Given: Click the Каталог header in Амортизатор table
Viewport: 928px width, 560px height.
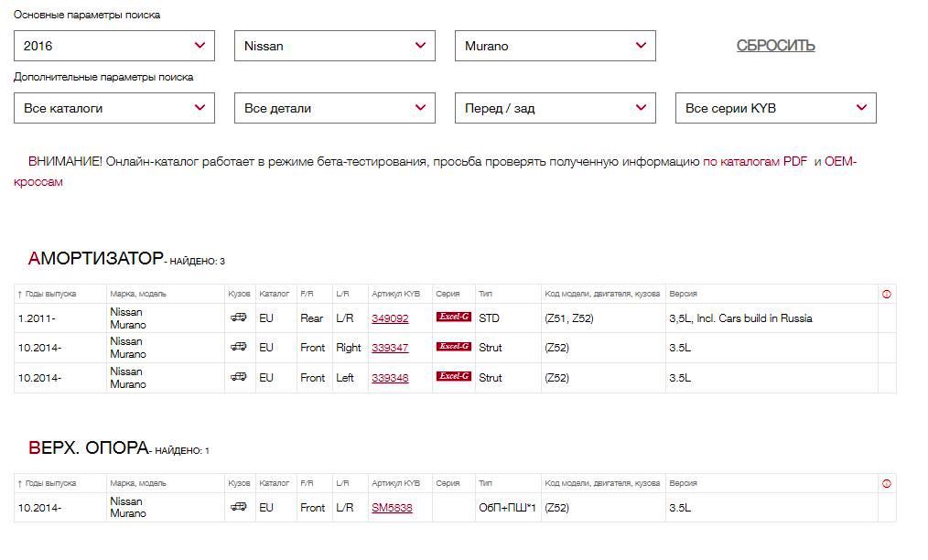Looking at the screenshot, I should [274, 295].
